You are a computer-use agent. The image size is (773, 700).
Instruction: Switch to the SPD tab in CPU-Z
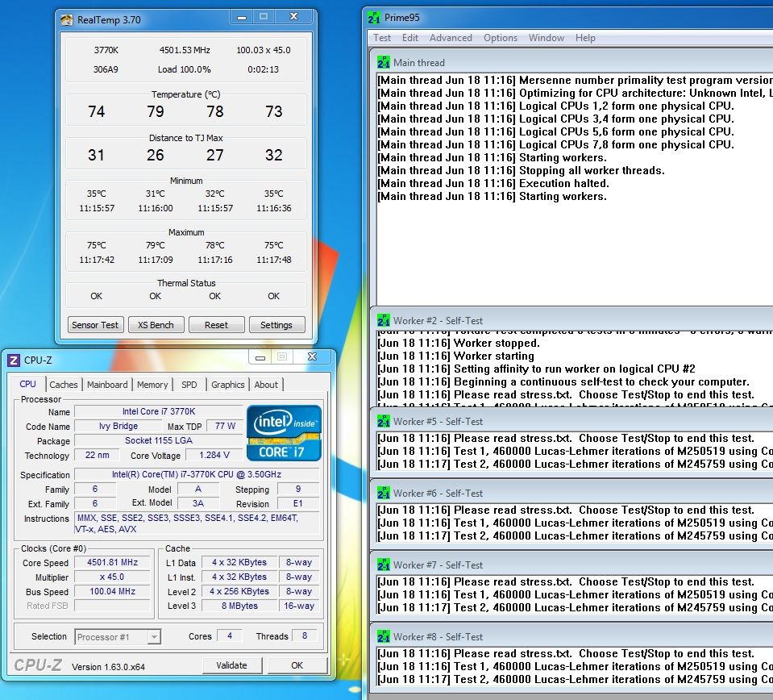[x=189, y=385]
